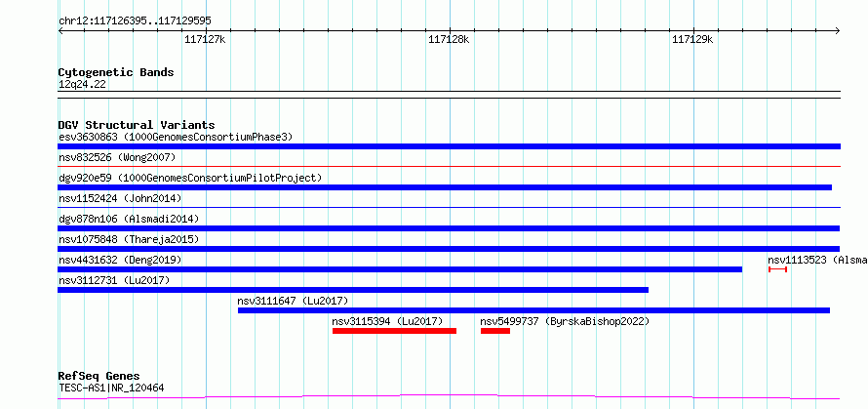The width and height of the screenshot is (868, 409).
Task: Click the dgv878n106 (Alsmadi2014) label
Action: [129, 219]
